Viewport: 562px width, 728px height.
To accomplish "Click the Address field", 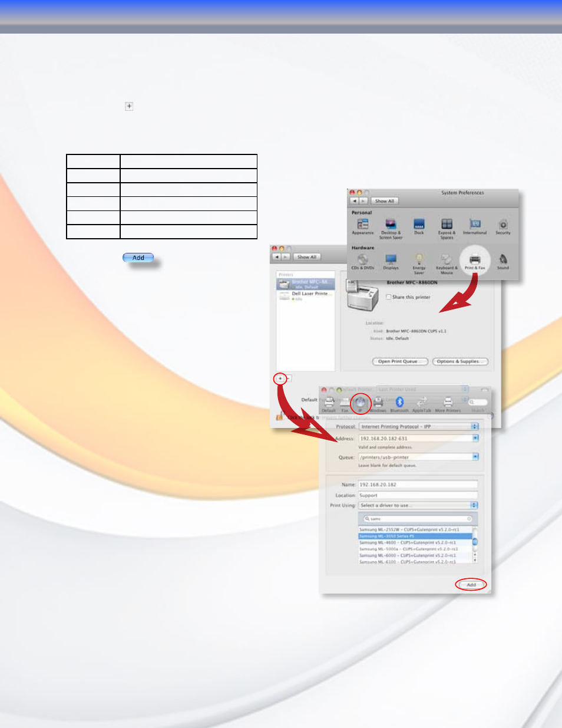I will (x=415, y=439).
